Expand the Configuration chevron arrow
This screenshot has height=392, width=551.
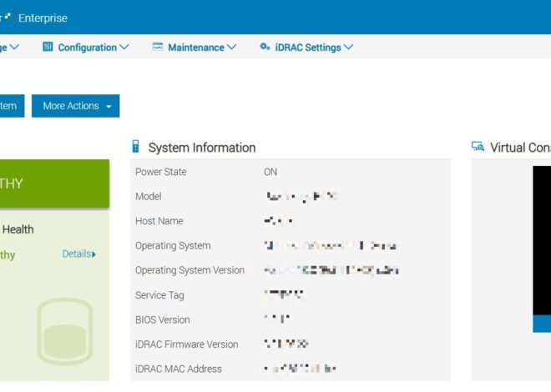(124, 47)
